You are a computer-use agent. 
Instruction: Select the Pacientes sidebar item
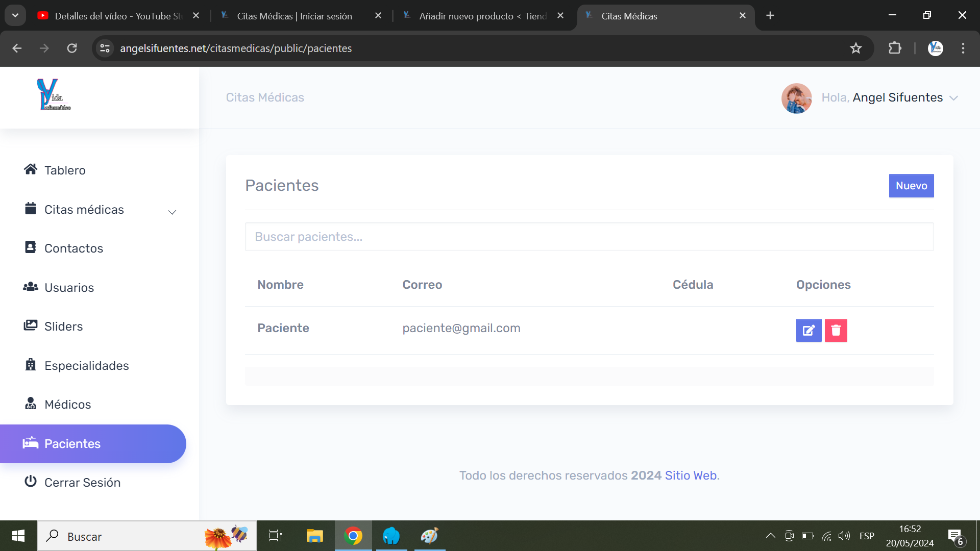(93, 443)
